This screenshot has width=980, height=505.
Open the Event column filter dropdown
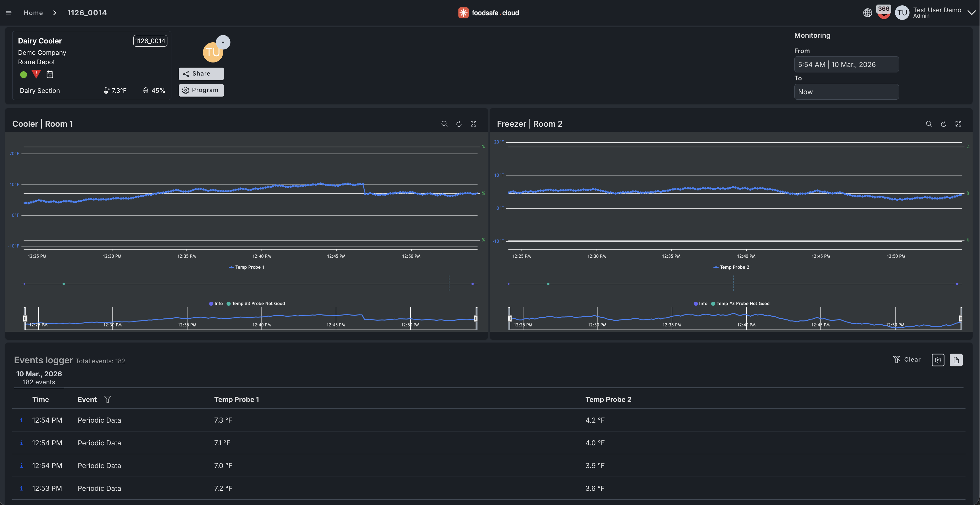click(x=108, y=399)
